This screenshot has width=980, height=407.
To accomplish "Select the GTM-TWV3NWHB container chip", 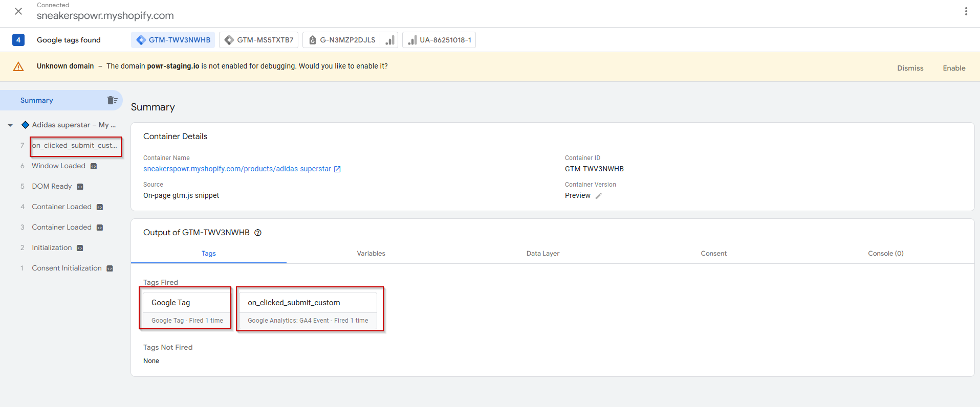I will [x=173, y=40].
